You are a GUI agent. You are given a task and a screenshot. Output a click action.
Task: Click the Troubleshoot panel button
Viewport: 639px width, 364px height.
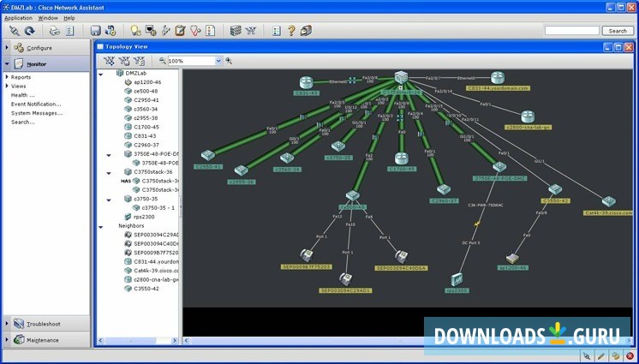(46, 324)
